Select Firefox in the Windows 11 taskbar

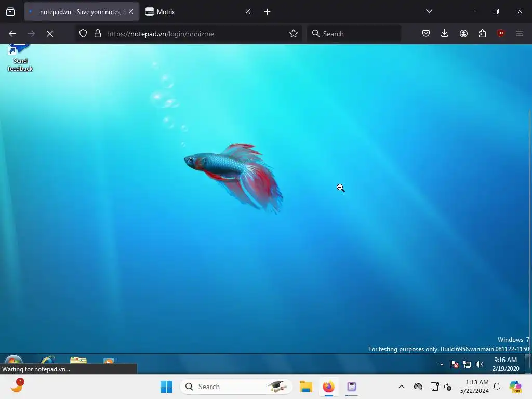(x=329, y=387)
